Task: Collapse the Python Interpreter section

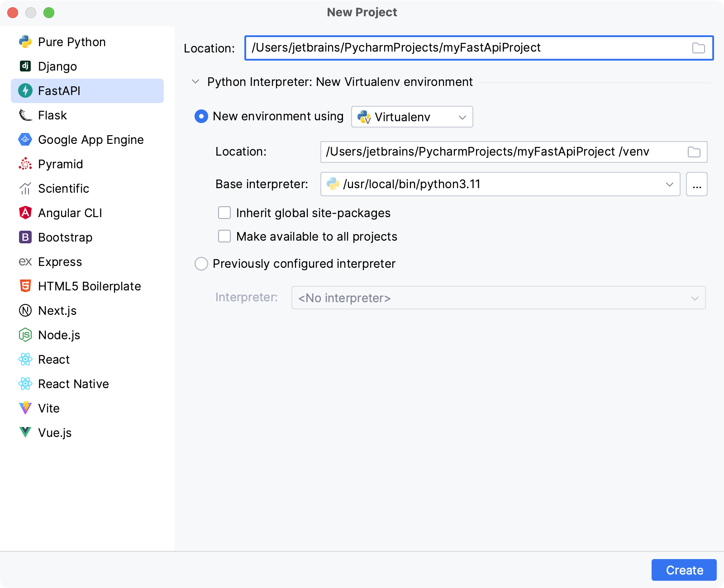Action: tap(195, 82)
